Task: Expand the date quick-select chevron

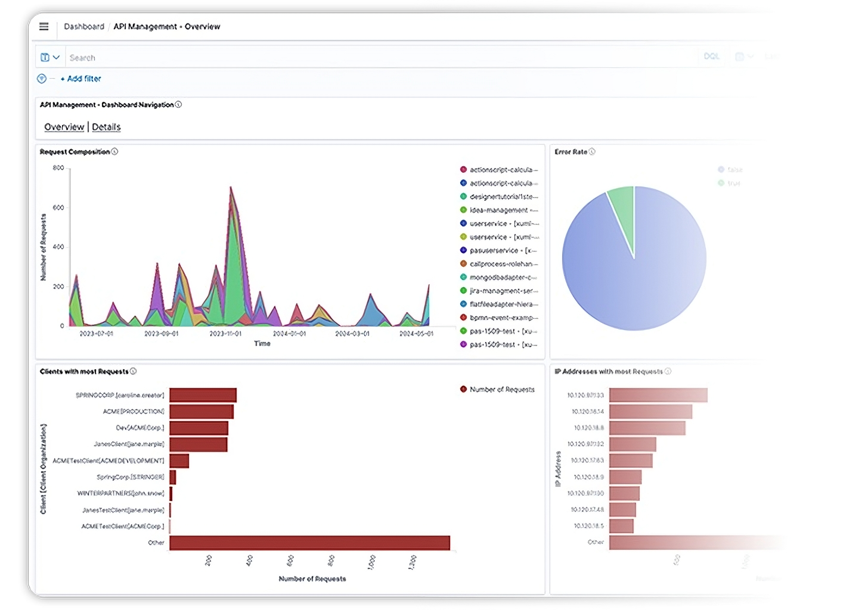Action: (x=751, y=57)
